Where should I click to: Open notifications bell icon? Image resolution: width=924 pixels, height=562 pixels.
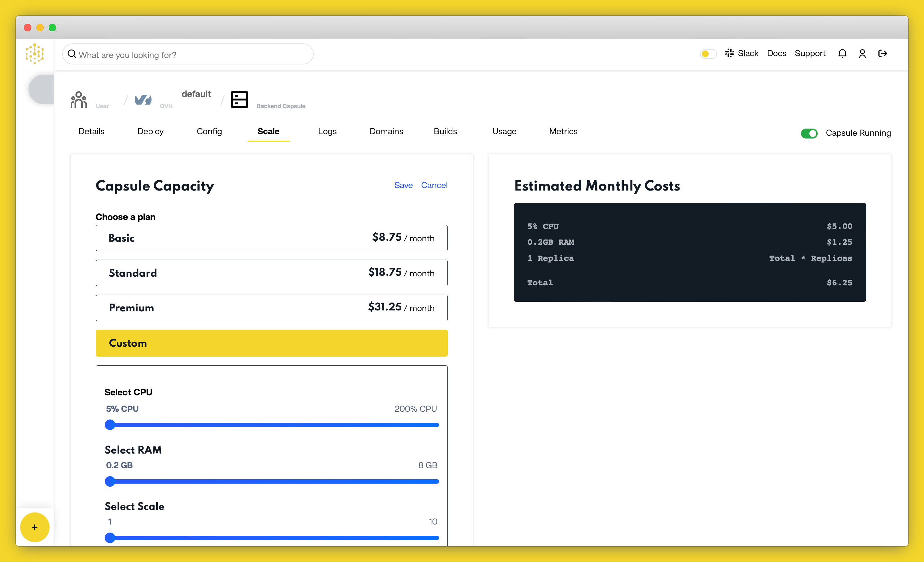pos(842,54)
